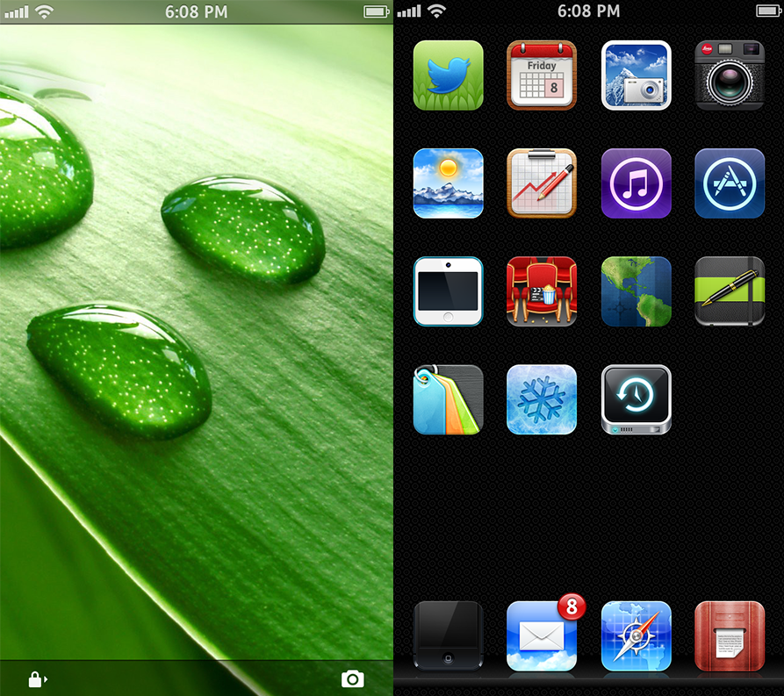
Task: Launch Safari compass in the dock
Action: 636,636
